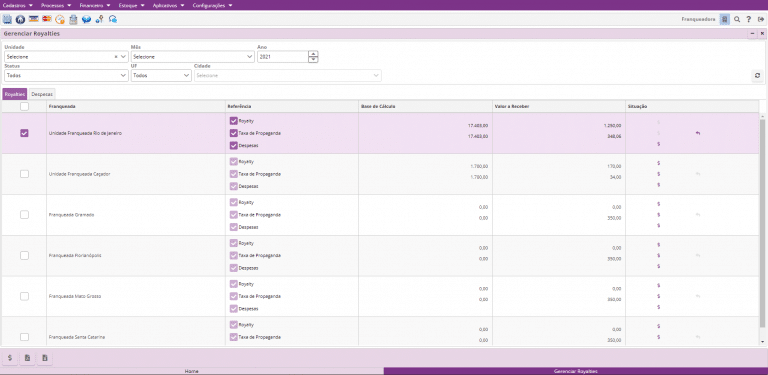
Task: Uncheck Despesas for Rio de Janeiro
Action: 233,145
